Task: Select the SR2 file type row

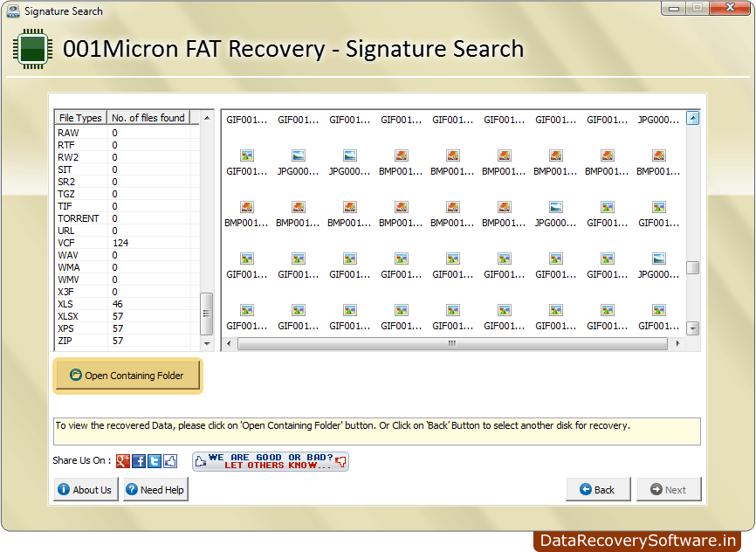Action: tap(127, 182)
